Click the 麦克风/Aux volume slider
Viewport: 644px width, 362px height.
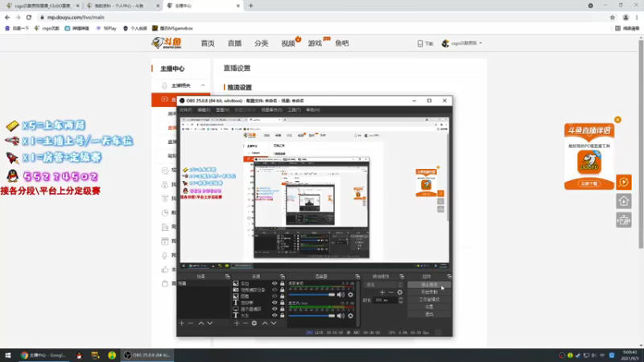[312, 315]
